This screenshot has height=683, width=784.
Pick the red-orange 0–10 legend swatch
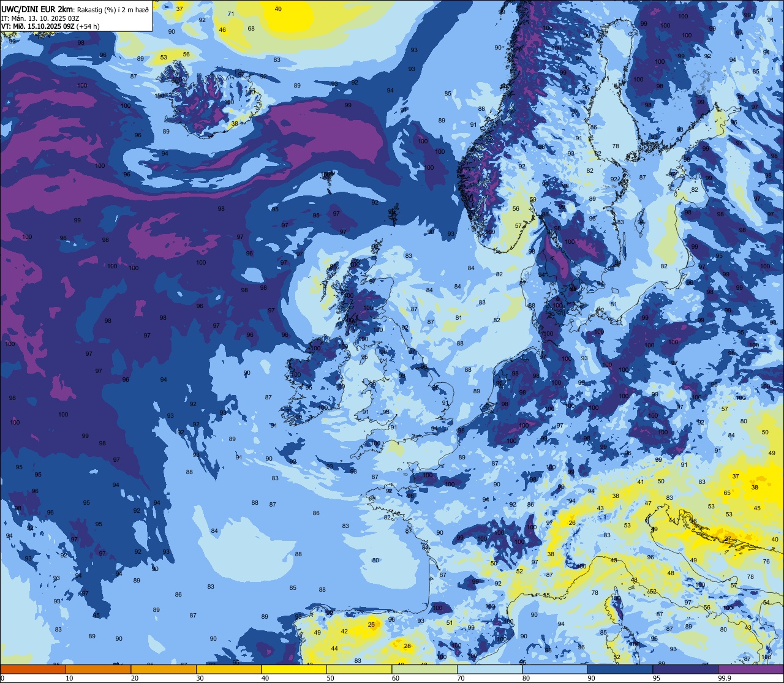pos(33,669)
